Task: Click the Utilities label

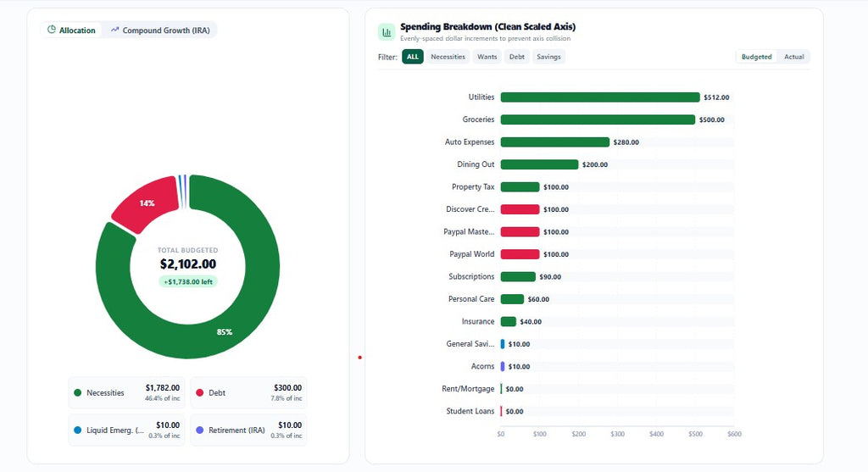Action: tap(481, 97)
